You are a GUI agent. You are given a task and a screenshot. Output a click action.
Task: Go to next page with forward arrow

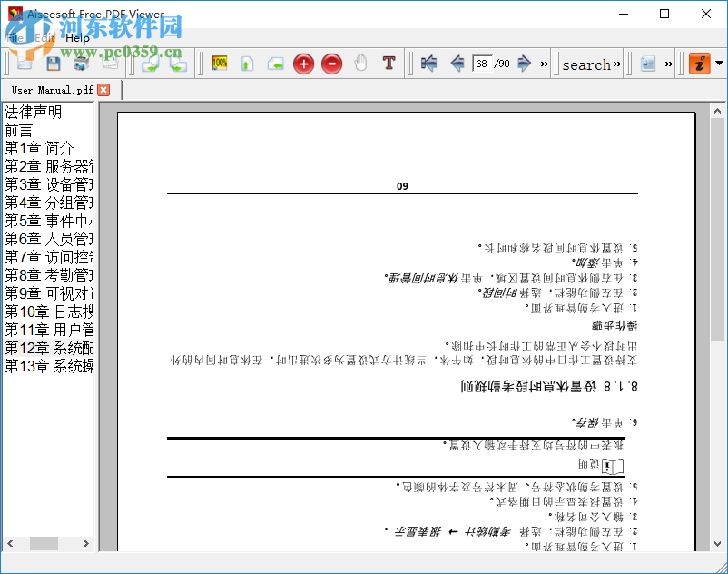(524, 64)
